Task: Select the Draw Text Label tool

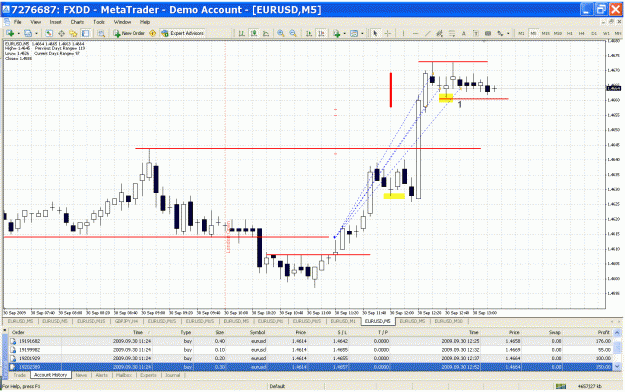Action: click(x=476, y=33)
